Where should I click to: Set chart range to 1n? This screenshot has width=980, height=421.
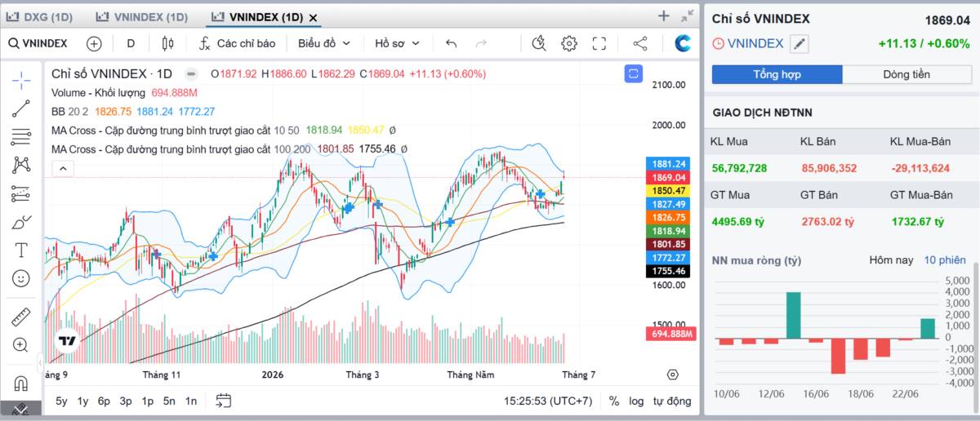190,401
